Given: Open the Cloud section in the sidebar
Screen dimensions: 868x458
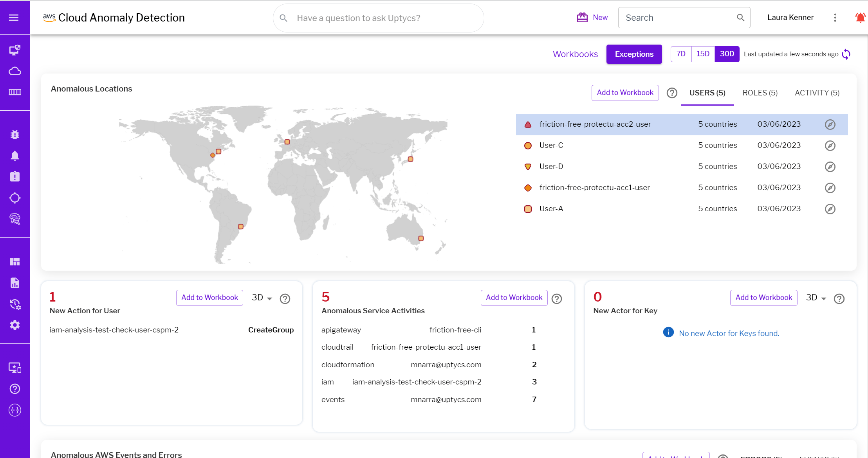Looking at the screenshot, I should 15,71.
